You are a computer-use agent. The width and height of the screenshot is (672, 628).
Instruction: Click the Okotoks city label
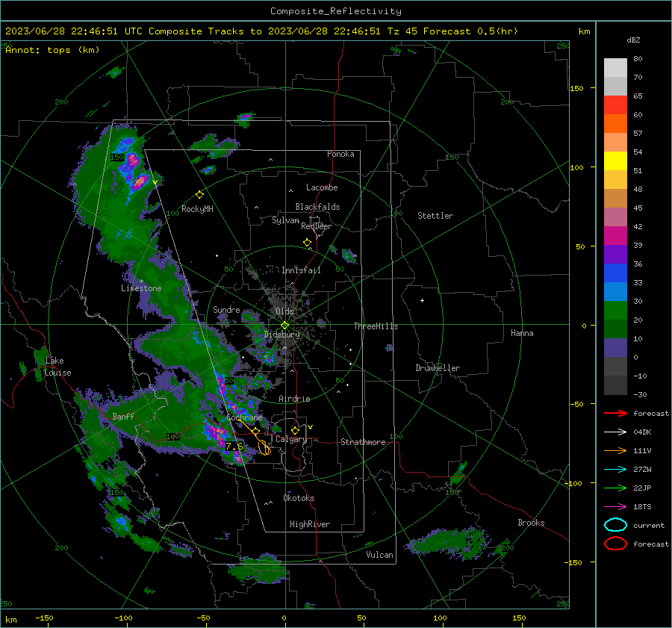tap(299, 497)
